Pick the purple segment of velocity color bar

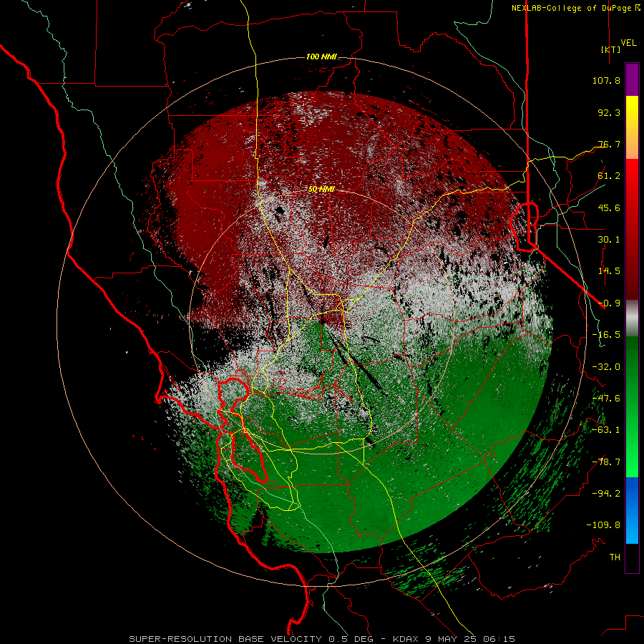tap(632, 79)
